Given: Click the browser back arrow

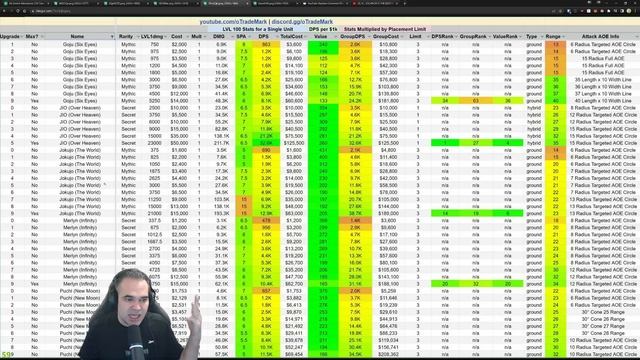Looking at the screenshot, I should click(4, 11).
